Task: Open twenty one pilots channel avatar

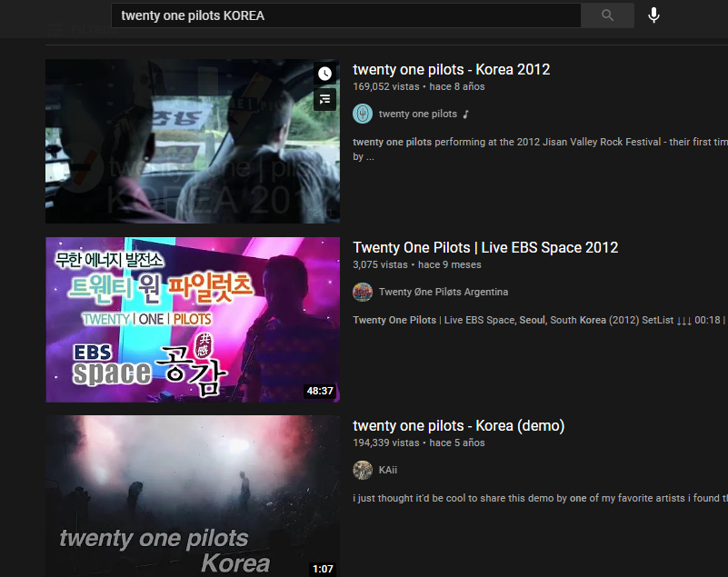Action: click(363, 114)
